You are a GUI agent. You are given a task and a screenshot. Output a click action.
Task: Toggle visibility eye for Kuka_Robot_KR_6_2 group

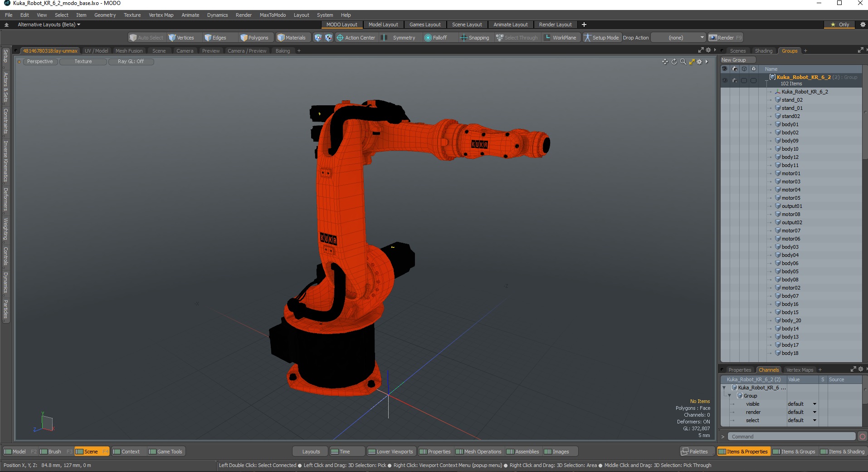(x=724, y=80)
